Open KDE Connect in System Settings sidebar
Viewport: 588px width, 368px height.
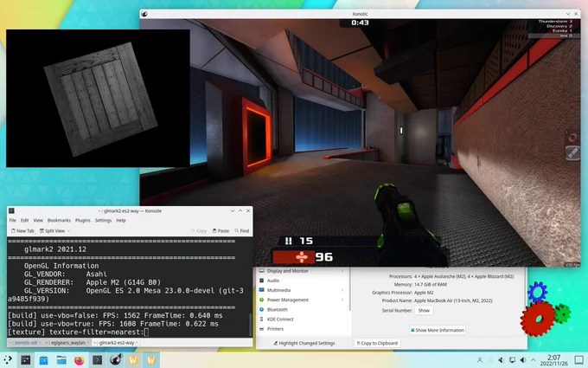click(x=303, y=320)
